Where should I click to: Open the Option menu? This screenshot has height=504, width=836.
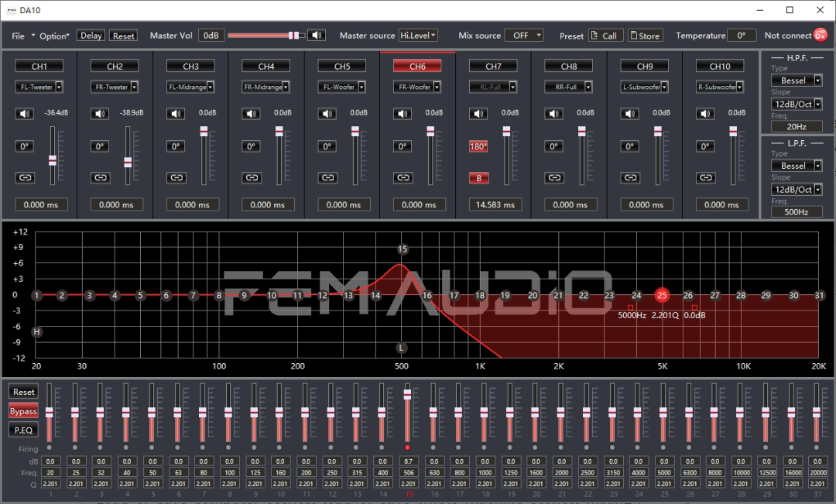tap(54, 36)
